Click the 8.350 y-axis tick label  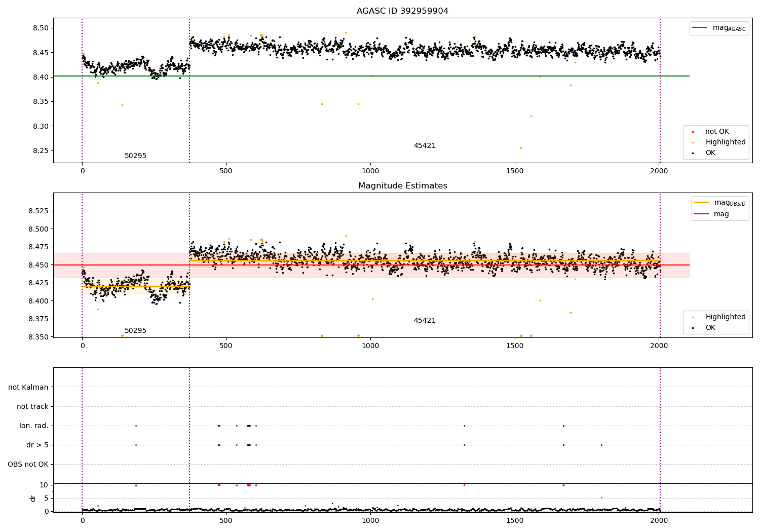(39, 337)
